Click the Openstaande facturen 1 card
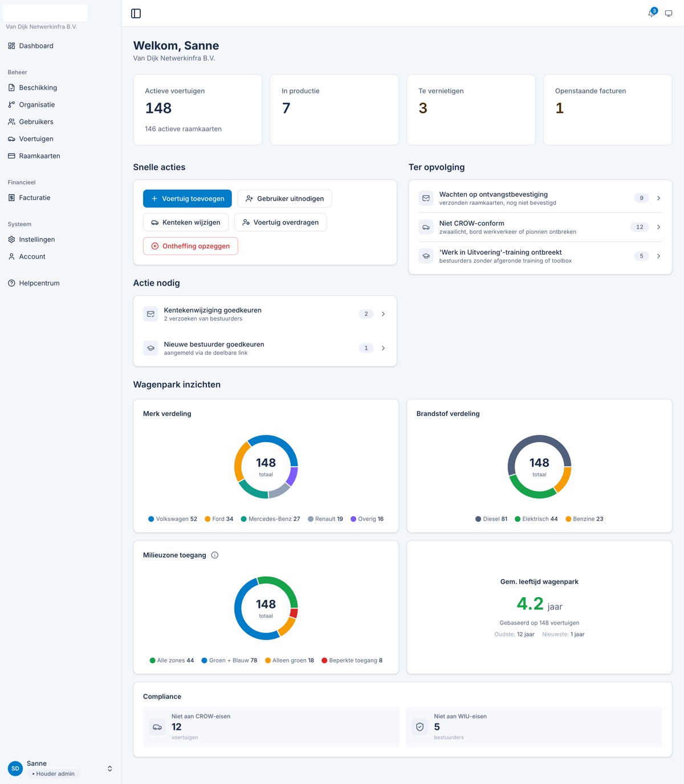This screenshot has height=784, width=684. coord(608,110)
